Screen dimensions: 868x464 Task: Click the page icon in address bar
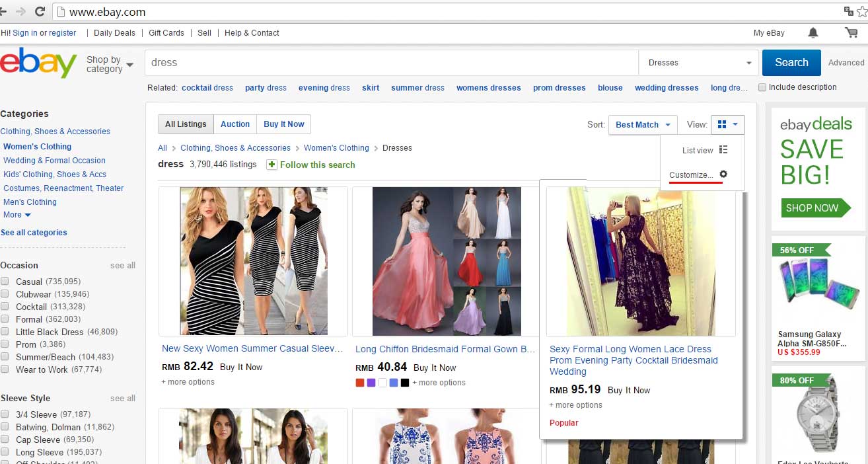61,12
